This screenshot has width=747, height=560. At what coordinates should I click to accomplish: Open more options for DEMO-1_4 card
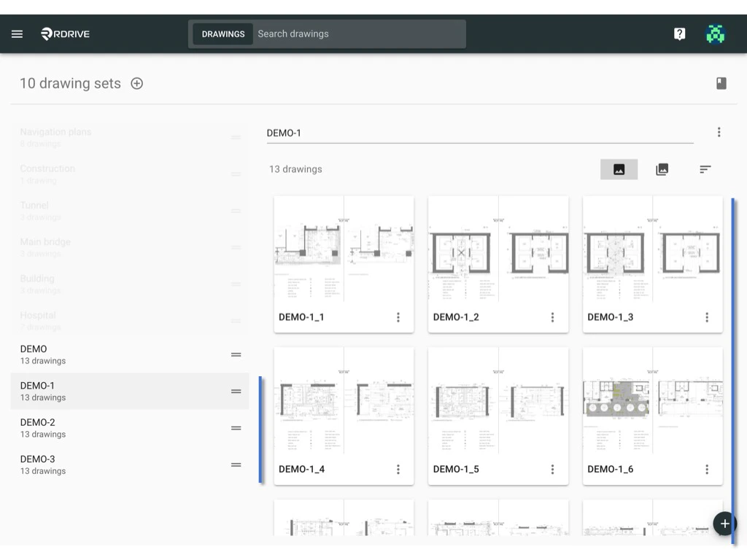coord(398,470)
